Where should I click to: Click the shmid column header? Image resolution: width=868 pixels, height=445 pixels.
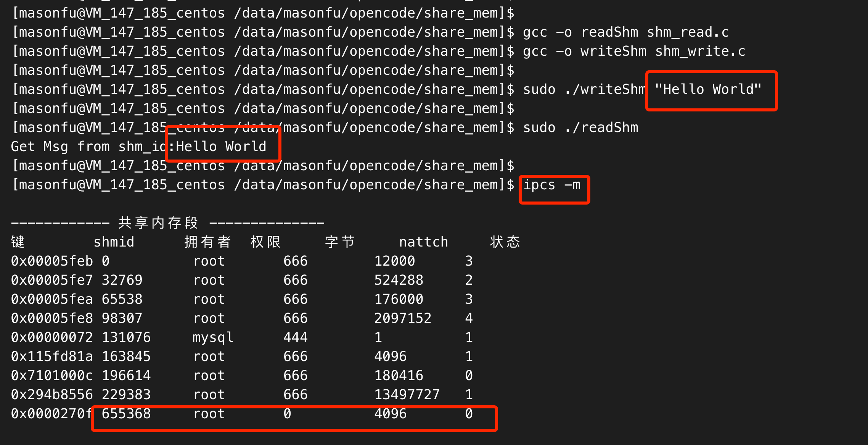click(114, 242)
